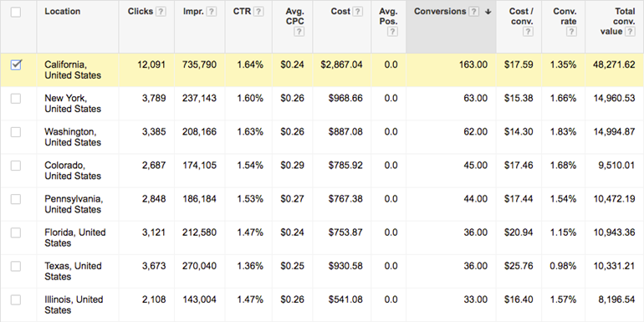The width and height of the screenshot is (644, 322).
Task: Click Washington total conv. value 14,994.87
Action: (614, 132)
